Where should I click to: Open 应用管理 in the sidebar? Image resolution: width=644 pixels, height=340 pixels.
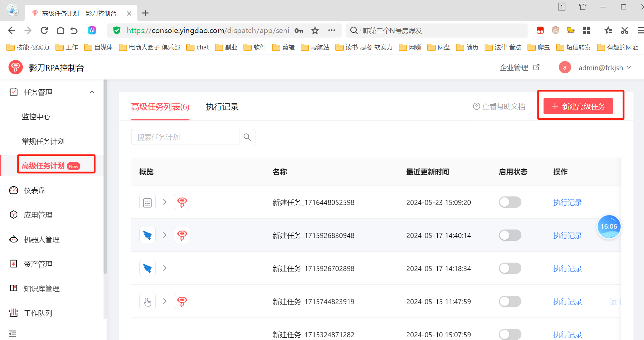click(38, 215)
